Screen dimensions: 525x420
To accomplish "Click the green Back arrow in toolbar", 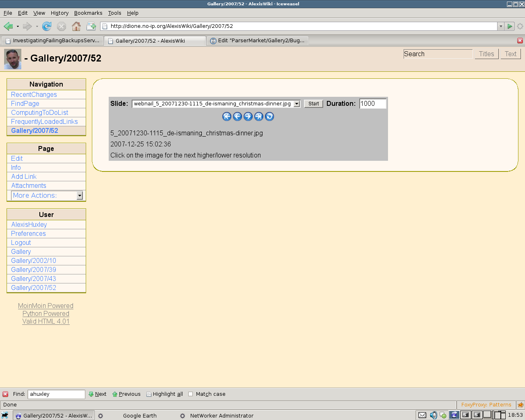I will pyautogui.click(x=8, y=26).
